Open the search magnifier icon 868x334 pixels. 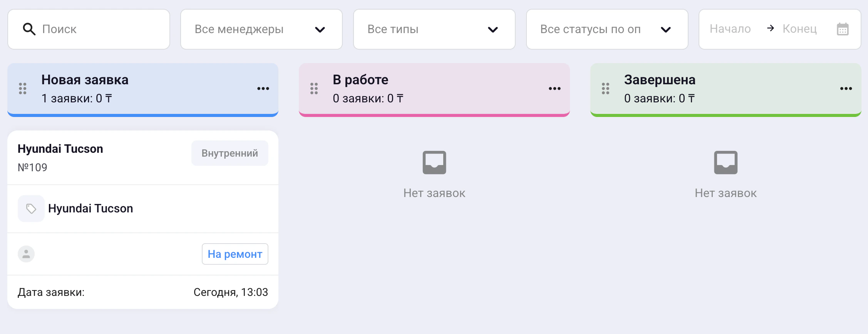coord(30,29)
